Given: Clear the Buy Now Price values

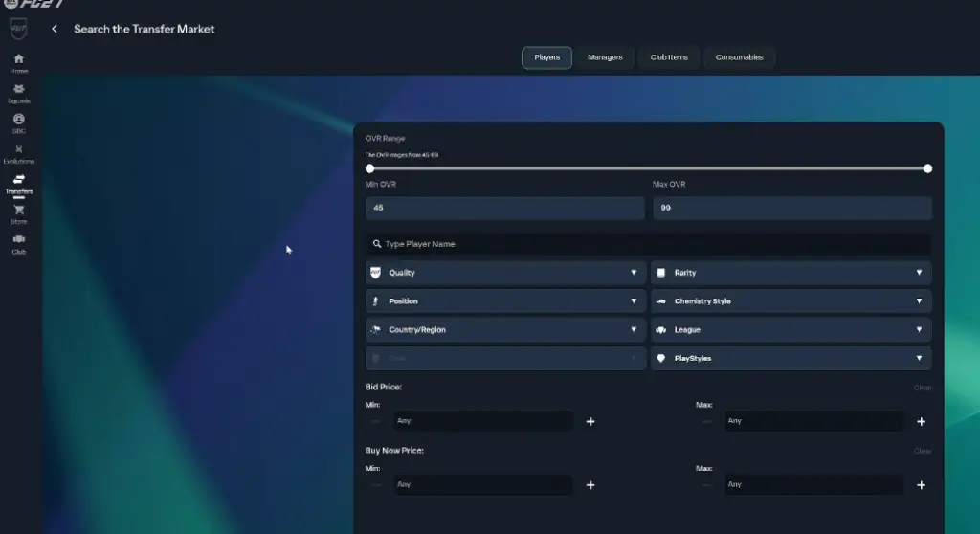Looking at the screenshot, I should (923, 451).
